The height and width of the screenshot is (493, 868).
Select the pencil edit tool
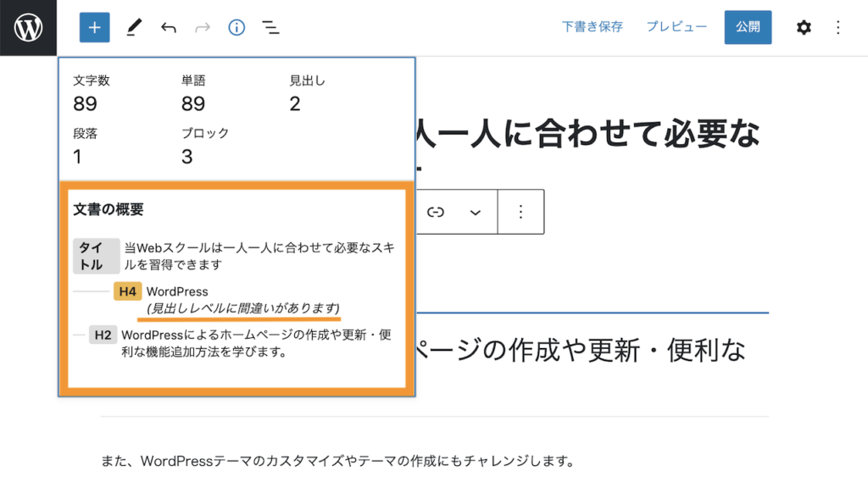pyautogui.click(x=133, y=27)
